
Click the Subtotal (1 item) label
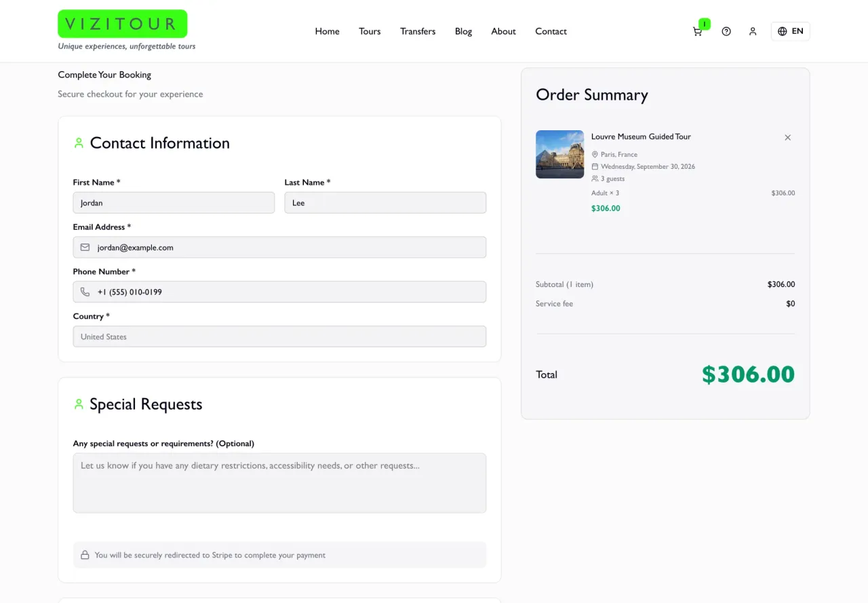[x=564, y=285]
